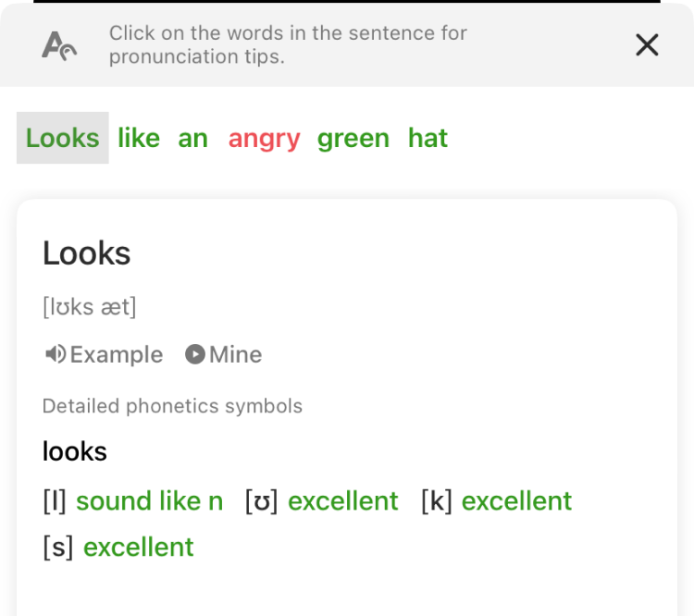Click the "Detailed phonetics symbols" label

172,405
